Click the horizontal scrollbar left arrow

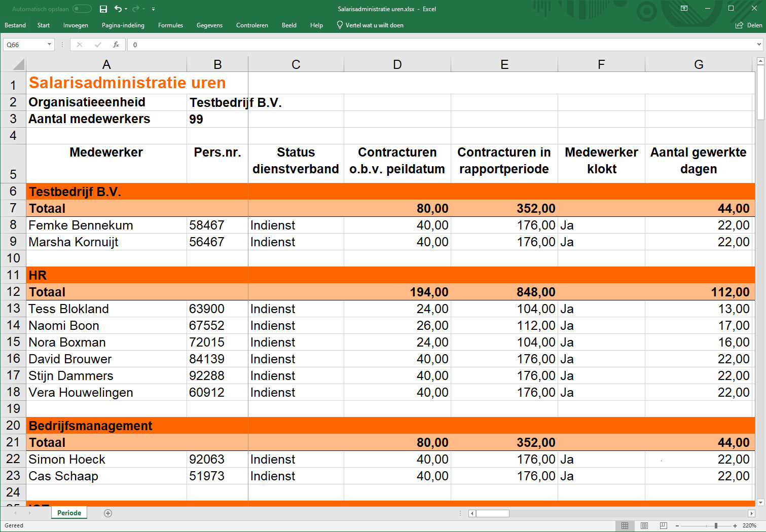472,513
